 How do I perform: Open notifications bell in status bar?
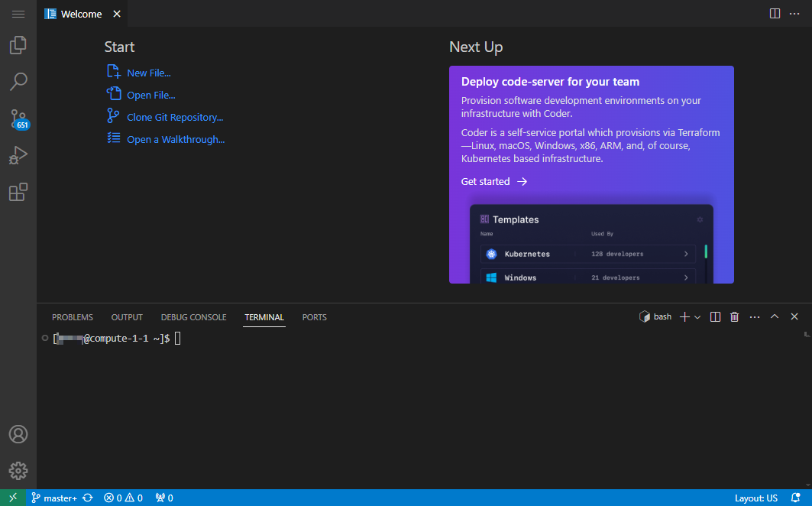(x=795, y=498)
